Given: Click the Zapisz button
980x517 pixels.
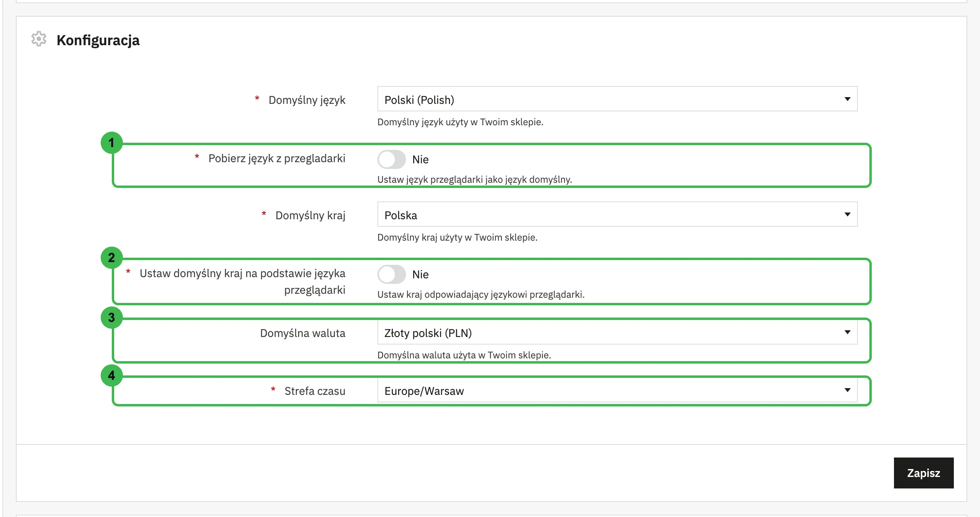Looking at the screenshot, I should coord(923,473).
